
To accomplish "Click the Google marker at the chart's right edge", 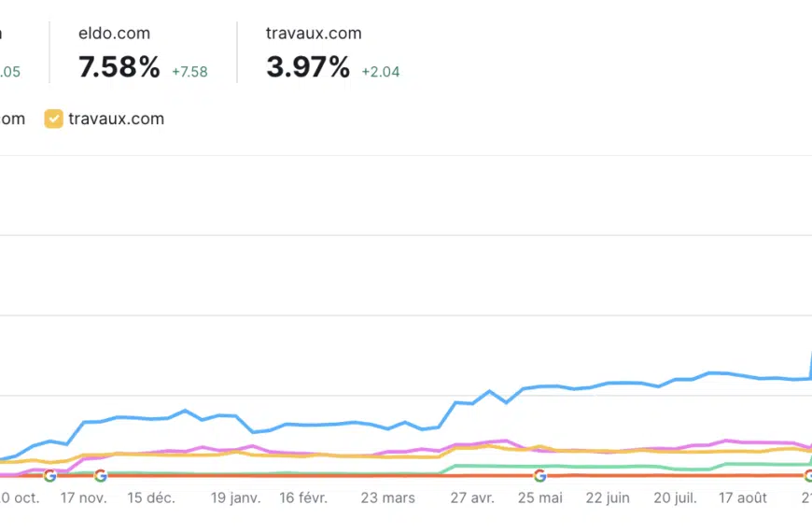I will tap(808, 476).
